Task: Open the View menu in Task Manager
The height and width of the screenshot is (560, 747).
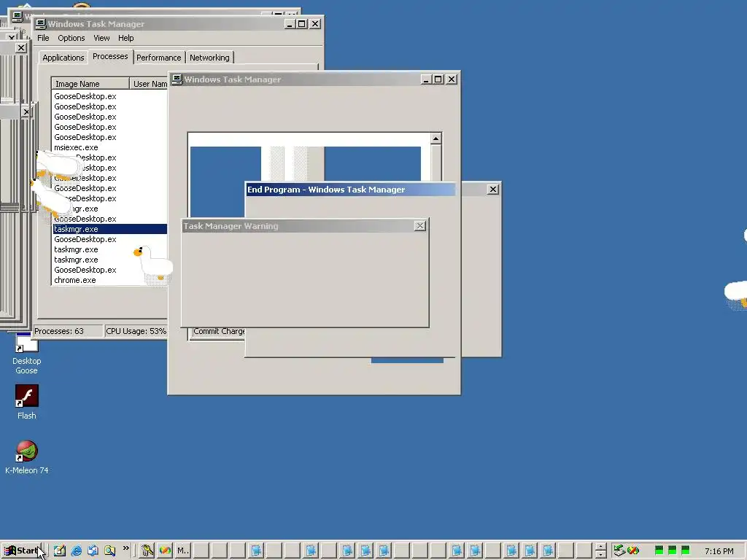Action: tap(101, 38)
